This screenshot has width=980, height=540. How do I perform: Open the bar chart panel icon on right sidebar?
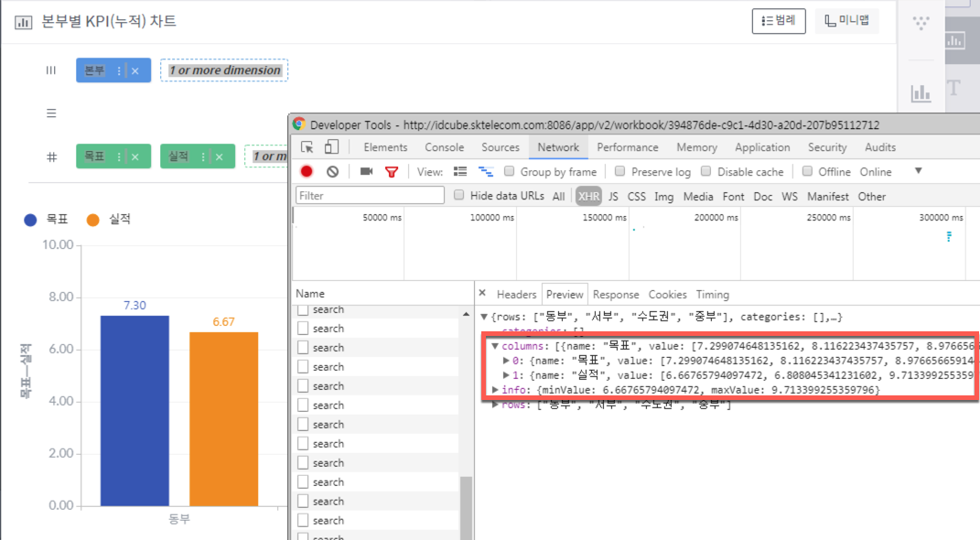tap(921, 93)
